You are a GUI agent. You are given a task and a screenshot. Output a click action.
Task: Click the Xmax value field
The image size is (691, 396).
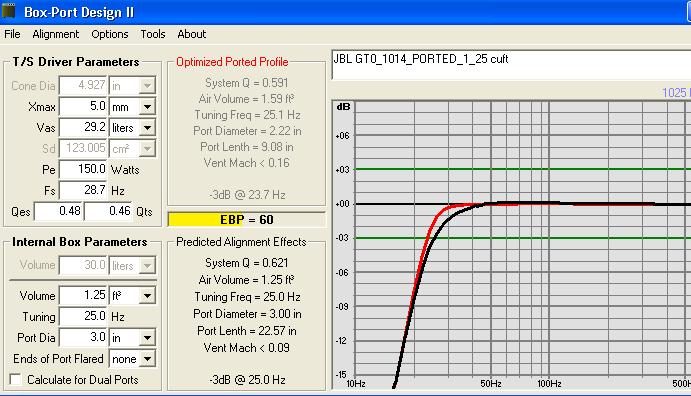83,107
